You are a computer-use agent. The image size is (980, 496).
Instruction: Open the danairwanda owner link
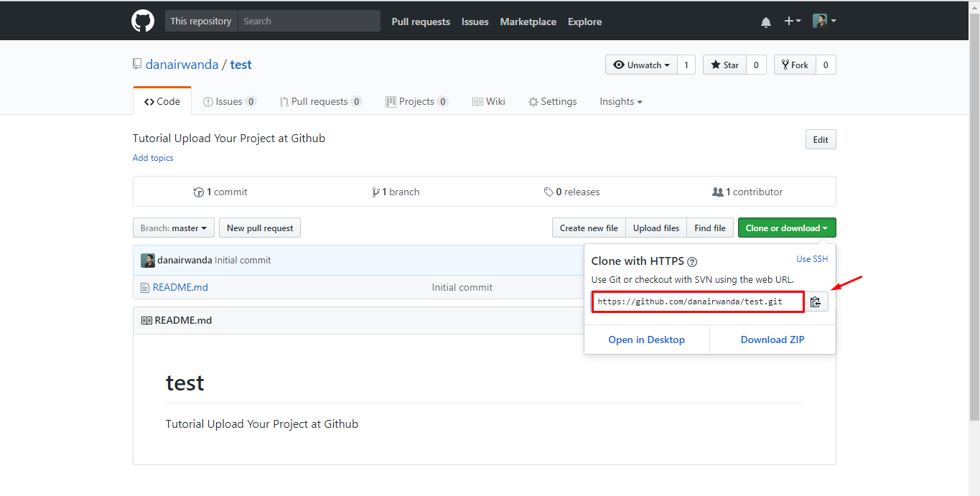[x=182, y=65]
